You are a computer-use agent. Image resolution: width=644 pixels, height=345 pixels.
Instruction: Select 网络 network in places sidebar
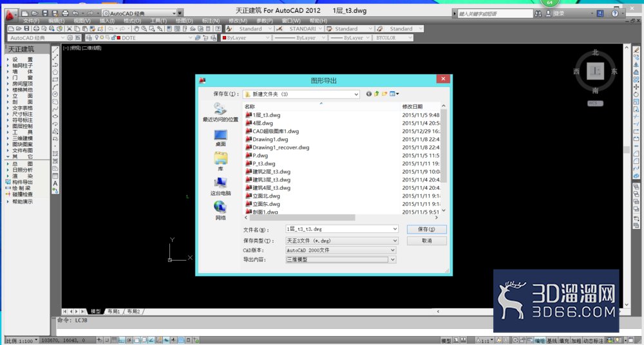click(x=220, y=210)
